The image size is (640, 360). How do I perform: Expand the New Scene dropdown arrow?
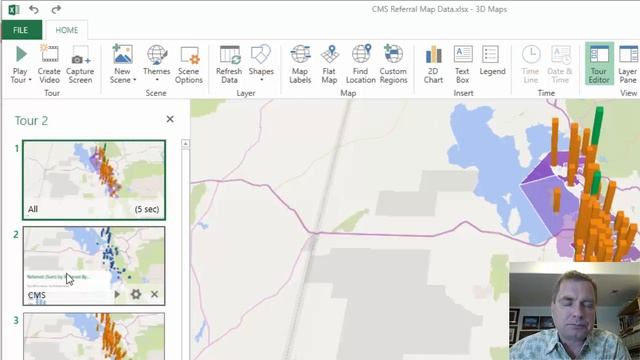click(x=134, y=80)
